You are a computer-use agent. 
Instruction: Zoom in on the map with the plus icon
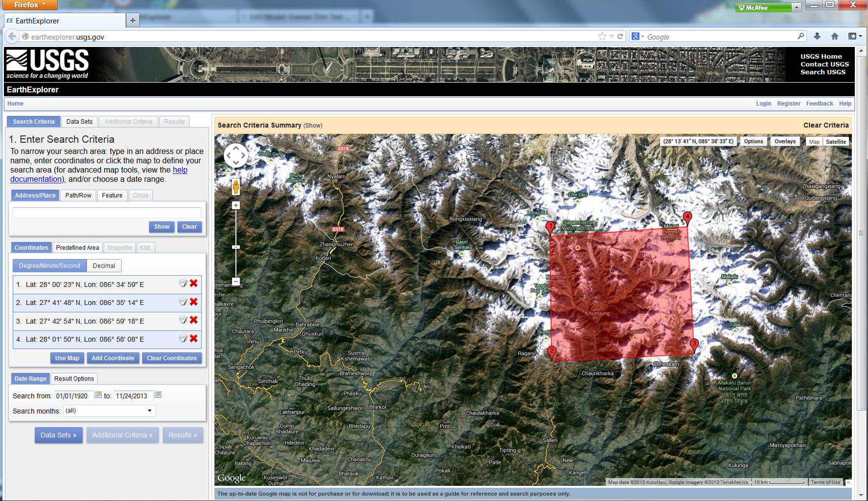236,205
